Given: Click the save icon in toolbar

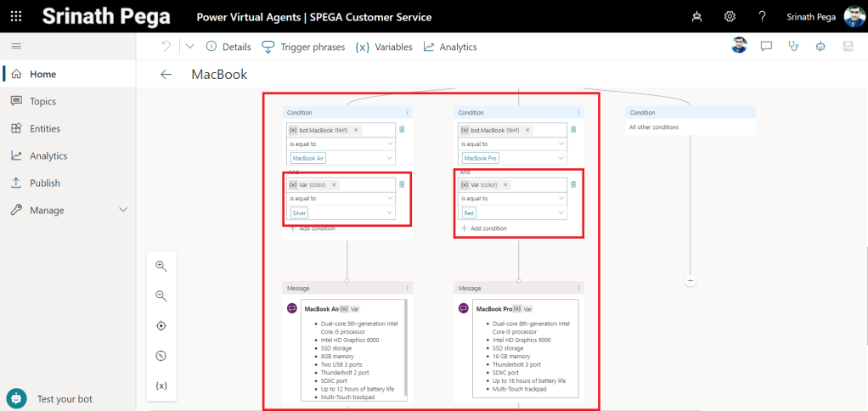Looking at the screenshot, I should coord(848,47).
